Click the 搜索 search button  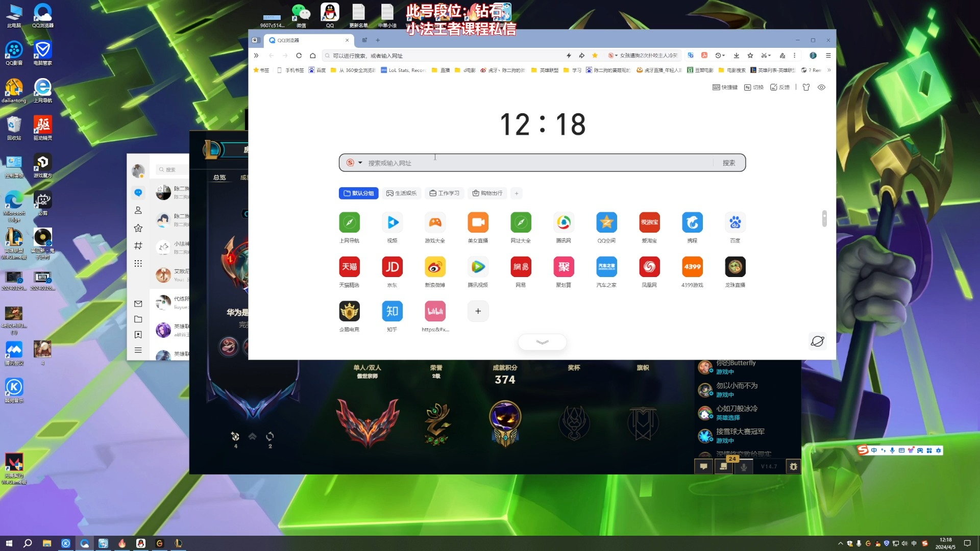729,163
